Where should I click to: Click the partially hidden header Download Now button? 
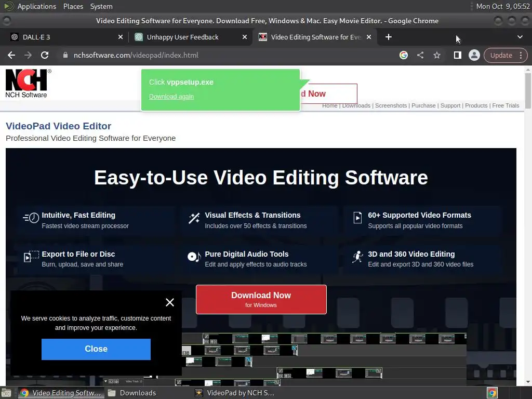pyautogui.click(x=328, y=94)
